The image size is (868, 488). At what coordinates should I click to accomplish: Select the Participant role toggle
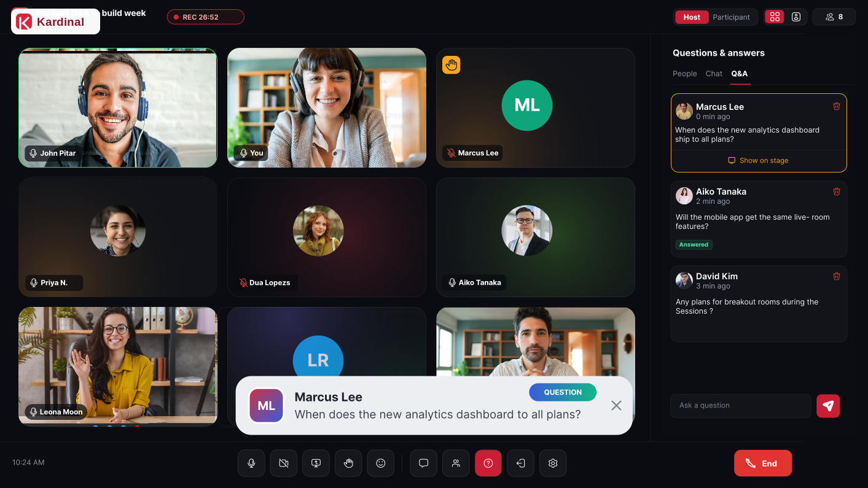[731, 17]
